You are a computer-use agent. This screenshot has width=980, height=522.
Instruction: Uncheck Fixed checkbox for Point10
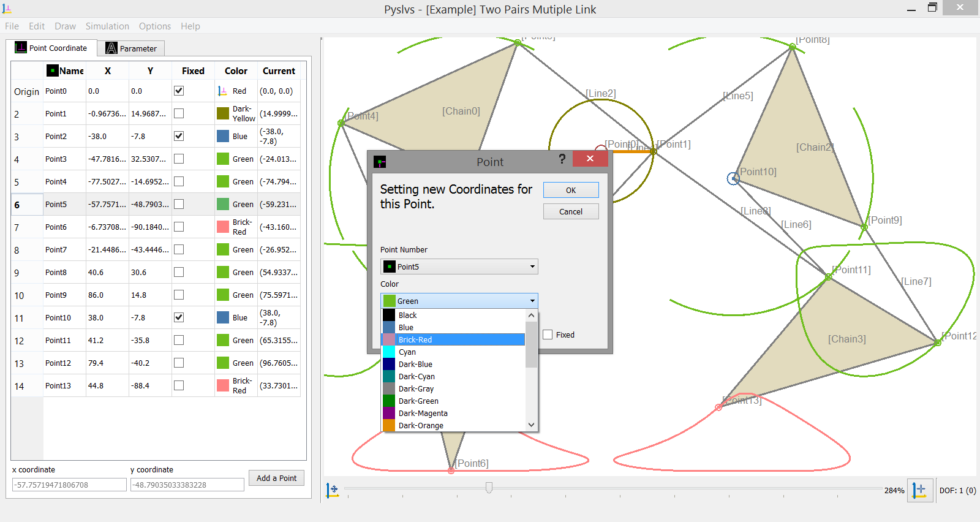tap(179, 317)
